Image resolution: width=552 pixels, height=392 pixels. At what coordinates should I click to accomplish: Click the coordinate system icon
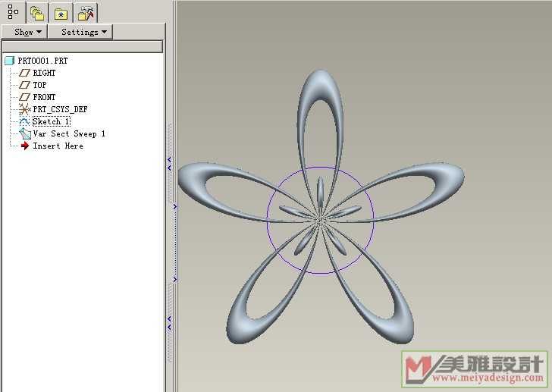coord(24,109)
